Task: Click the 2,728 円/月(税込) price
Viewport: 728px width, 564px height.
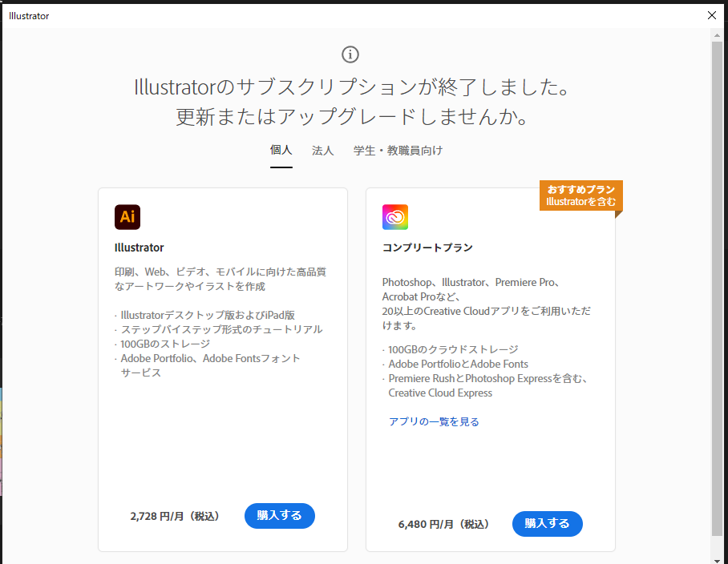Action: click(176, 516)
